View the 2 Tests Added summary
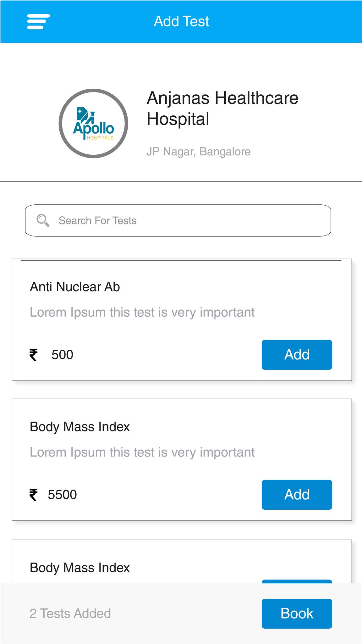362x644 pixels. 70,613
